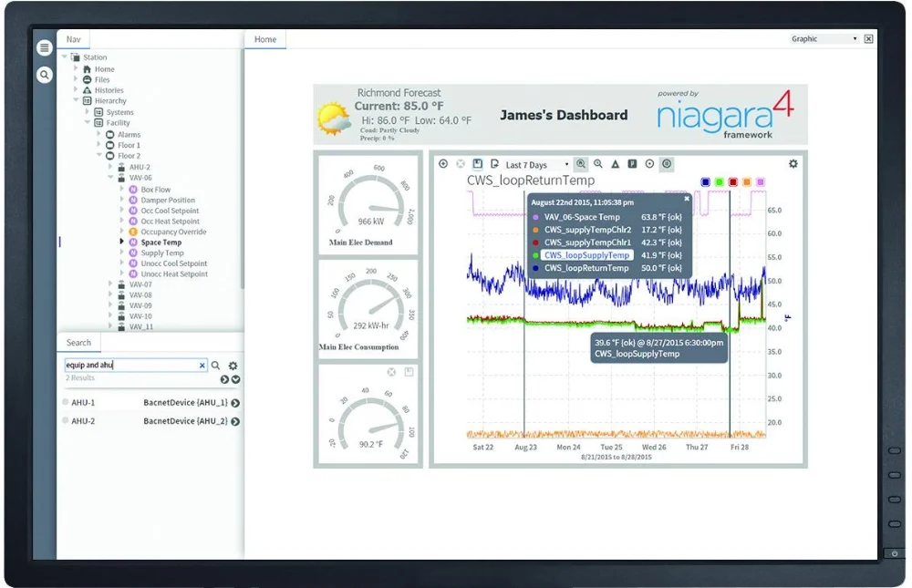Click the zoom-out magnifier in chart toolbar
This screenshot has width=912, height=588.
click(598, 164)
